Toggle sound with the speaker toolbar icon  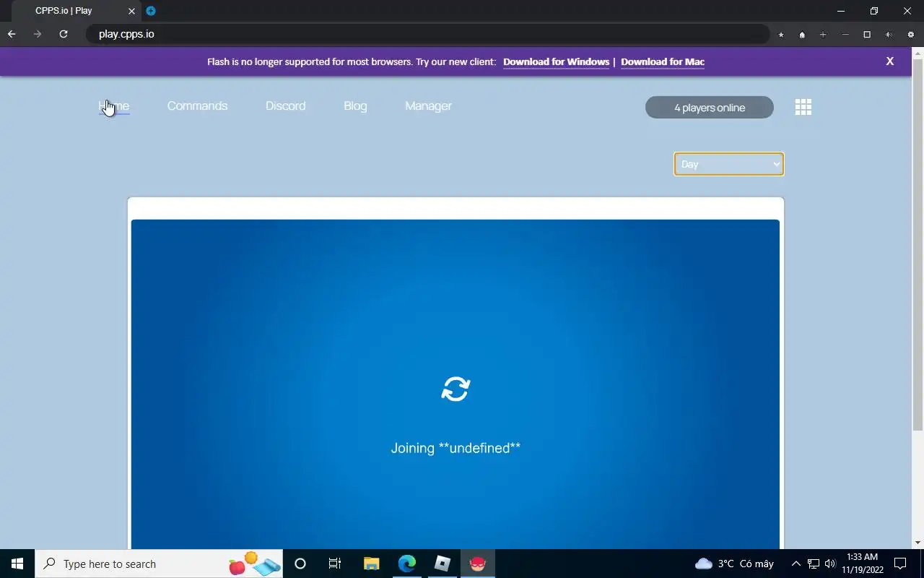(x=889, y=35)
